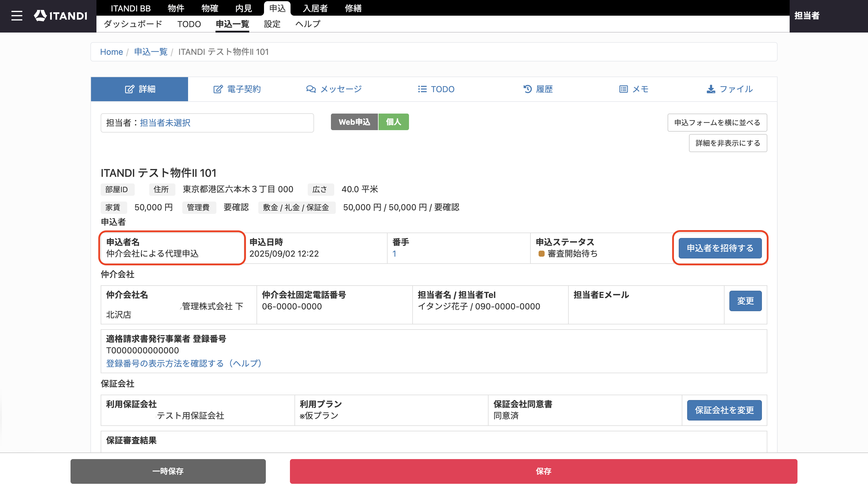Click the 番手 value 1 link
This screenshot has height=488, width=868.
(x=394, y=254)
